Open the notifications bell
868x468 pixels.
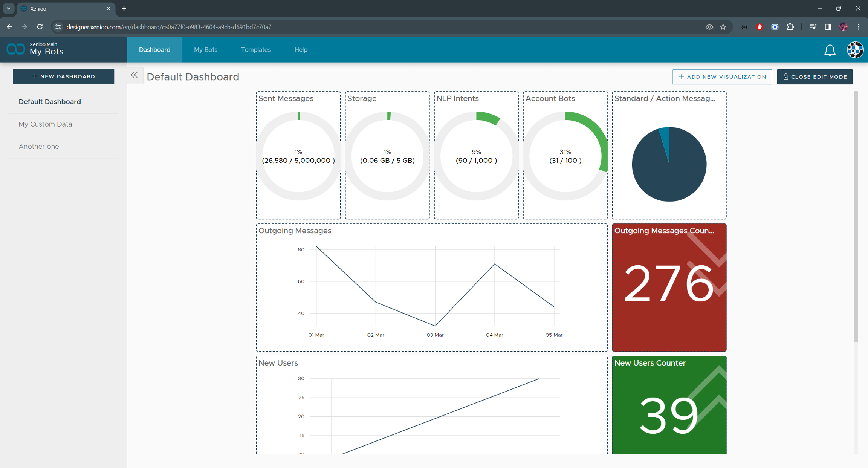pyautogui.click(x=830, y=50)
